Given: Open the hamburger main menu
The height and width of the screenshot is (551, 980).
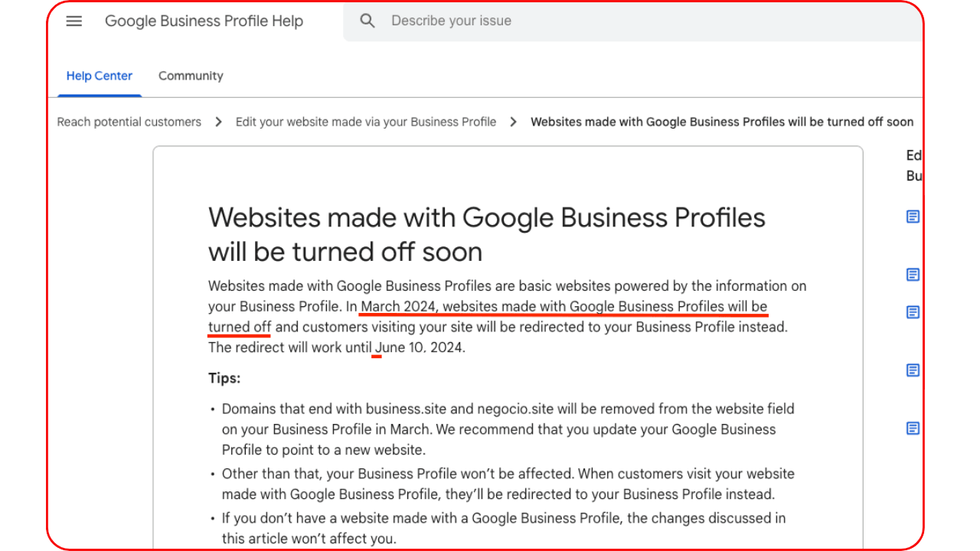Looking at the screenshot, I should (x=74, y=21).
